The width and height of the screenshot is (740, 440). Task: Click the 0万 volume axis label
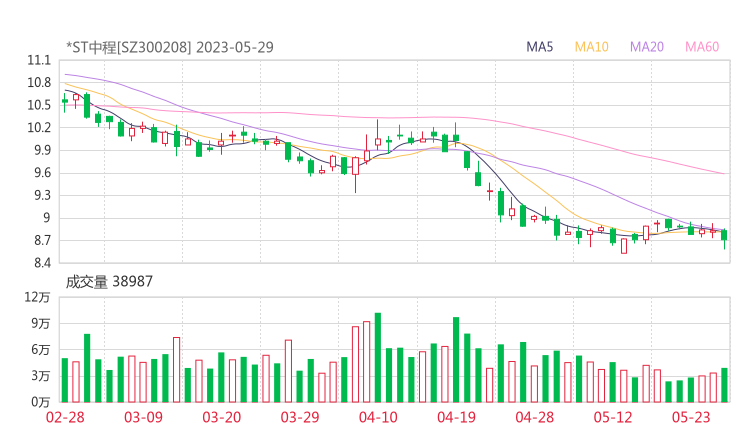(x=41, y=402)
